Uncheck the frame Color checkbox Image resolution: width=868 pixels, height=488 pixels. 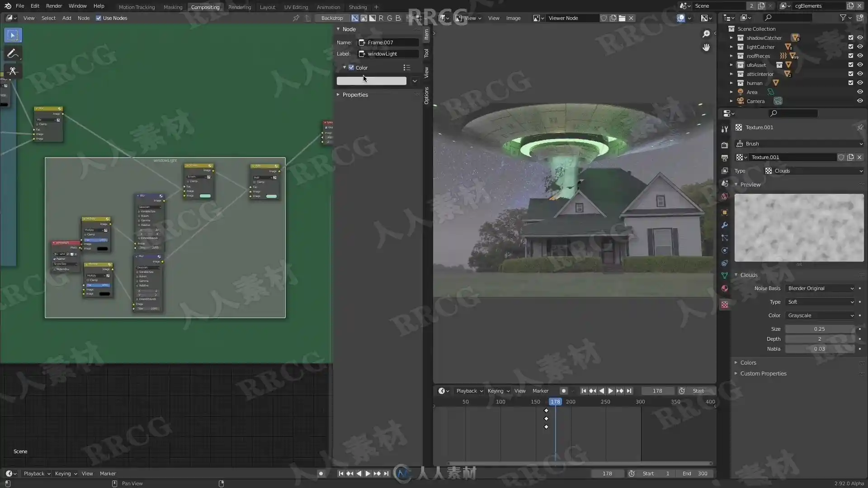pyautogui.click(x=351, y=68)
